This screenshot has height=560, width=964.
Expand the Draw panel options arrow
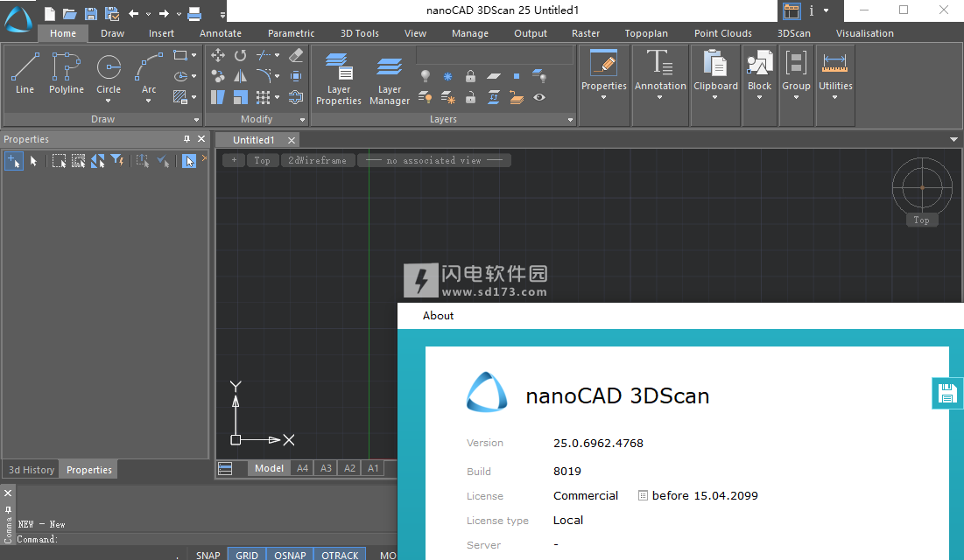(196, 119)
